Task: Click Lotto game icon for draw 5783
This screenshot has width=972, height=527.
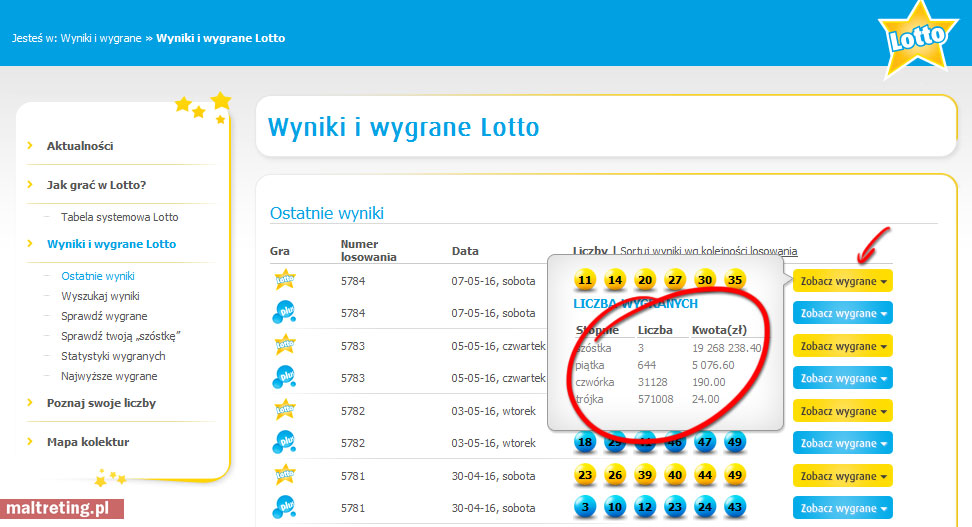Action: point(285,344)
